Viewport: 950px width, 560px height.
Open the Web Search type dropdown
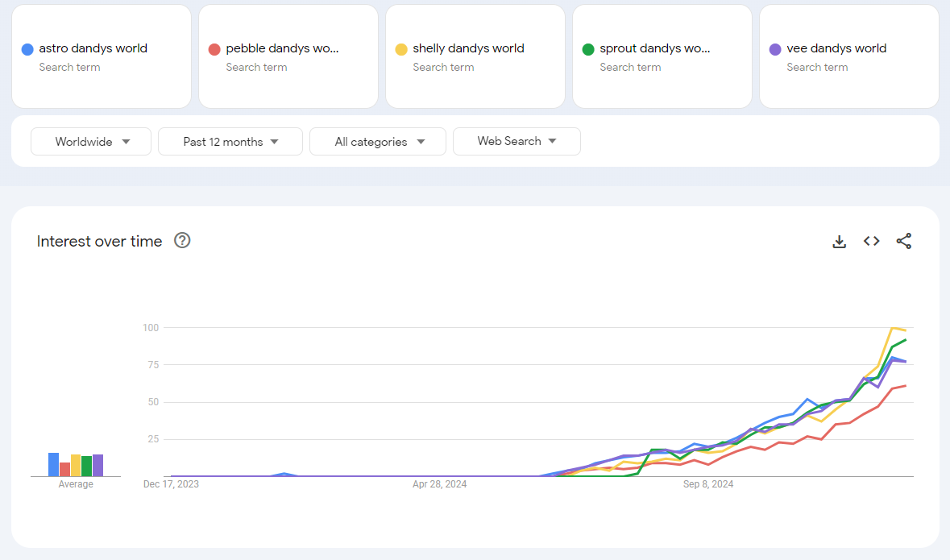pyautogui.click(x=516, y=141)
